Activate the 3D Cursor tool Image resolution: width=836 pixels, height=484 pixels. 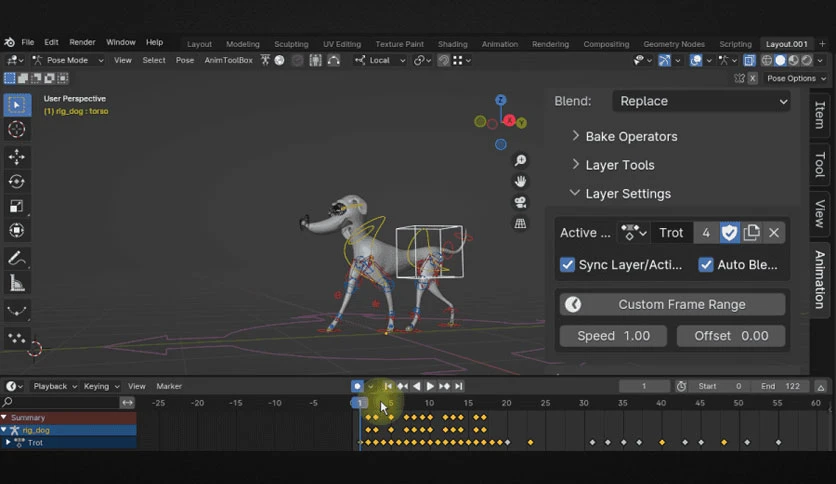click(17, 129)
